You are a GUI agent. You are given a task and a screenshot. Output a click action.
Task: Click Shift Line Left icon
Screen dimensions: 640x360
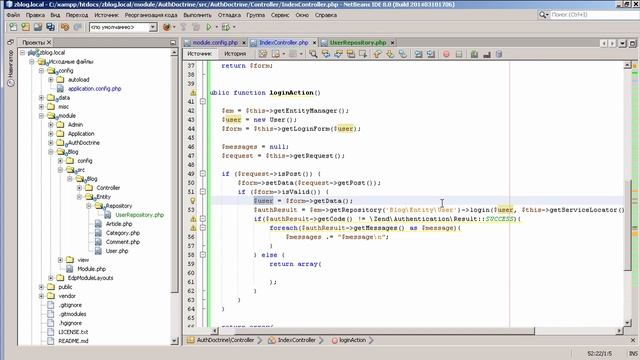tap(418, 54)
